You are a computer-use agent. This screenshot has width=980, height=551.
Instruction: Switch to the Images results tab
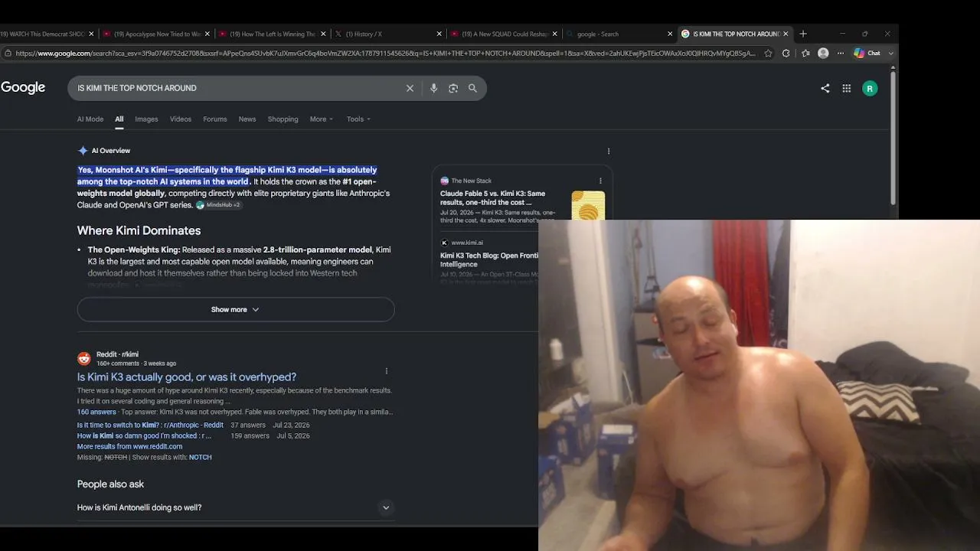pos(146,119)
